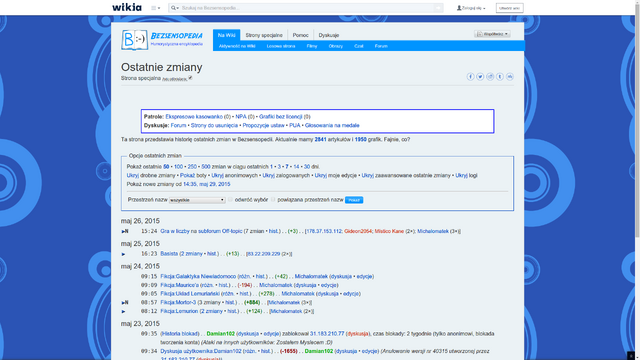Open Czat submenu item
Image resolution: width=640 pixels, height=360 pixels.
(x=359, y=46)
